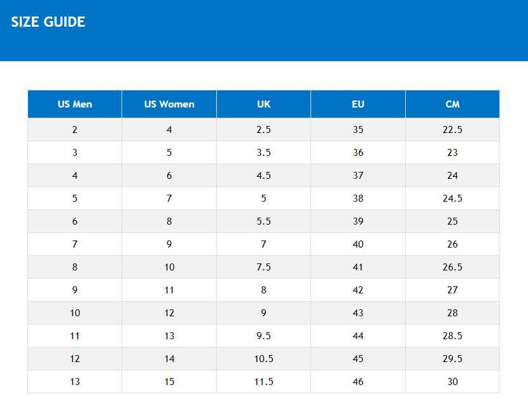
Task: Click UK size 11.5 cell
Action: [x=263, y=382]
